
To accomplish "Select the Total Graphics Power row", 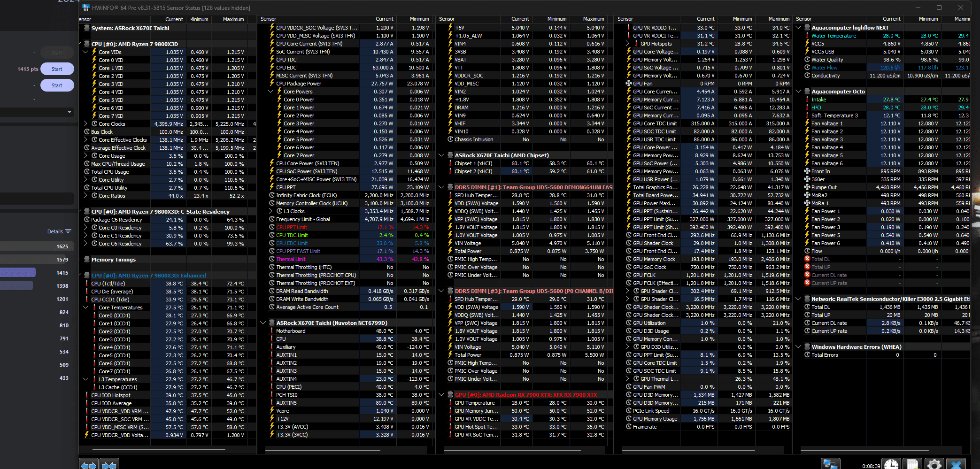I will pyautogui.click(x=708, y=187).
